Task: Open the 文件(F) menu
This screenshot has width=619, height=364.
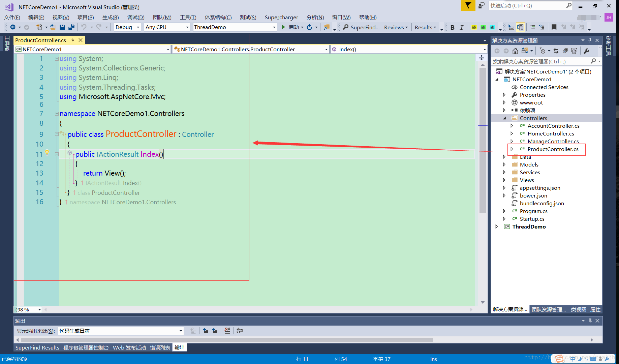Action: pyautogui.click(x=12, y=17)
